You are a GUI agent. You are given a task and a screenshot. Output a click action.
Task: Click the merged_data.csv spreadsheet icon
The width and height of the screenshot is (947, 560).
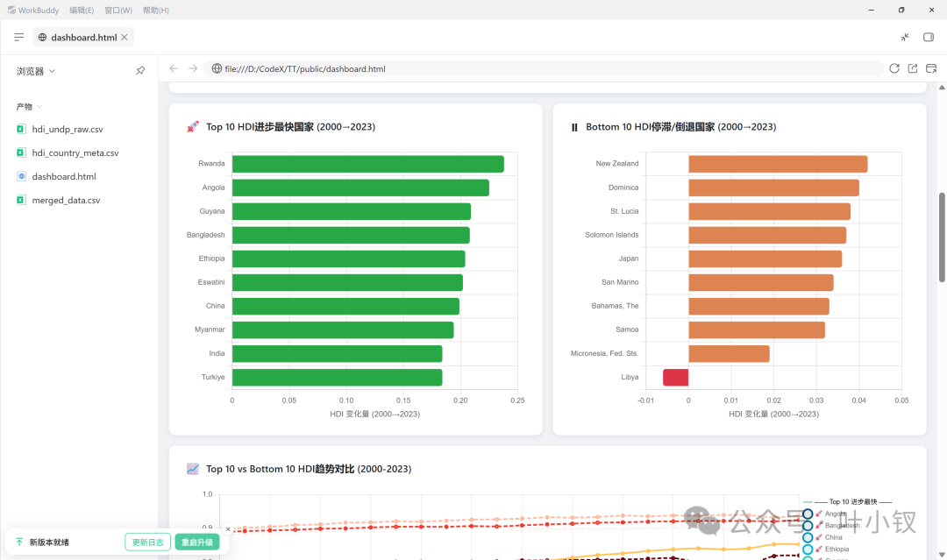(x=21, y=201)
